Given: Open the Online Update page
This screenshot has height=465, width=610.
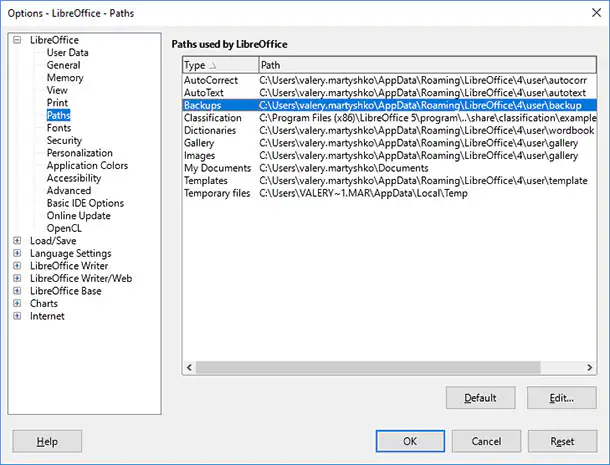Looking at the screenshot, I should coord(79,216).
